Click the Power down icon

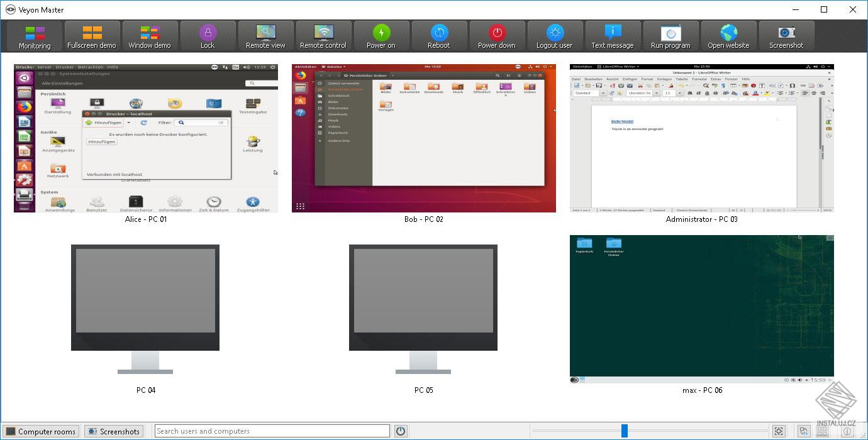(497, 36)
